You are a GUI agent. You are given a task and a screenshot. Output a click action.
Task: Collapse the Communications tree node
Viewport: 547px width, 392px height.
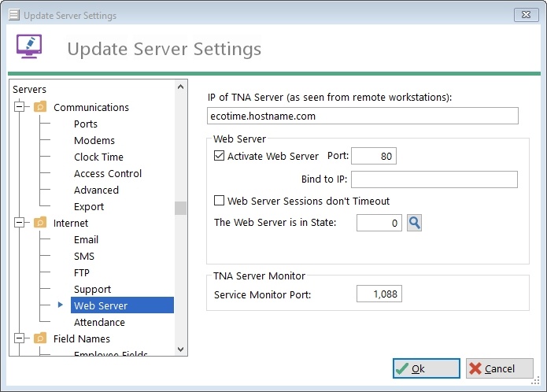(x=20, y=106)
